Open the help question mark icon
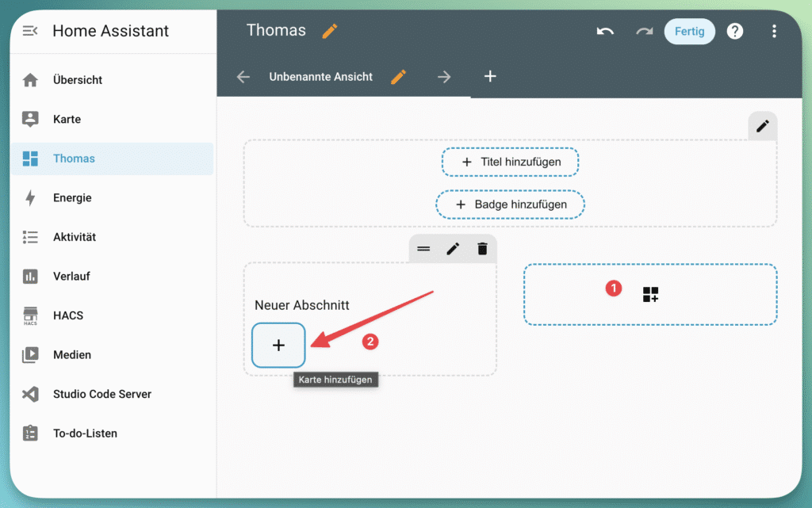 tap(735, 31)
